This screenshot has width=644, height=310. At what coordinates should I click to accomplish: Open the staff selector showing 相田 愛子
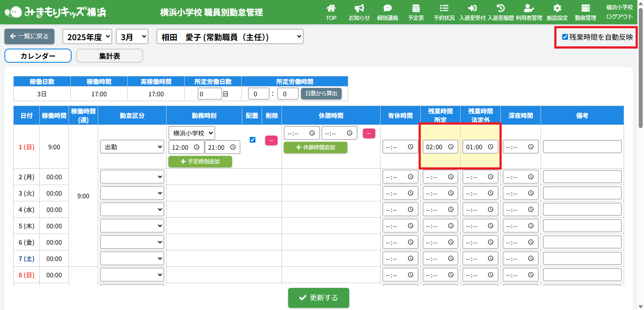click(230, 37)
